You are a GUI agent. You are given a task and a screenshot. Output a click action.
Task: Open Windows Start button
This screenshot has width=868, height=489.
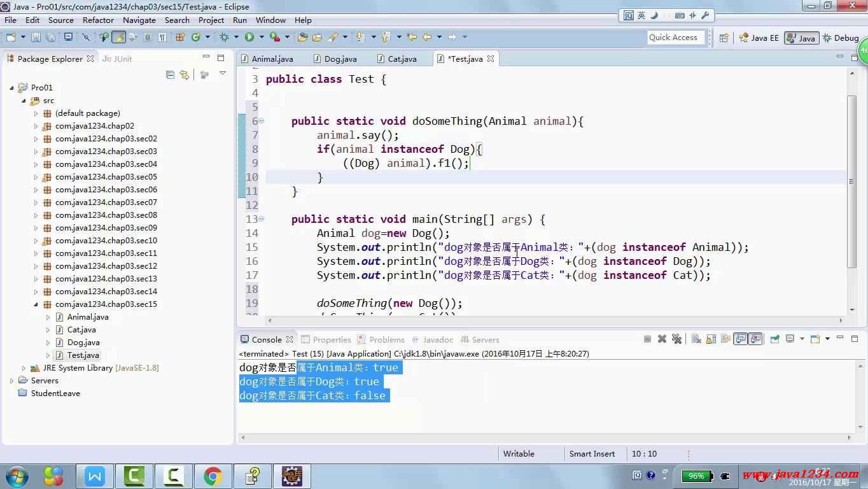[x=17, y=476]
